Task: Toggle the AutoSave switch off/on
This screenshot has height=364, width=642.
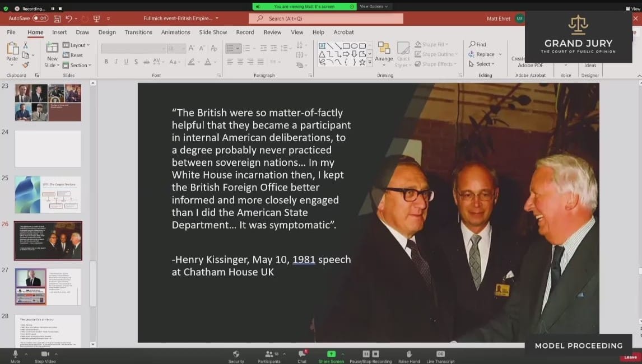Action: click(40, 18)
